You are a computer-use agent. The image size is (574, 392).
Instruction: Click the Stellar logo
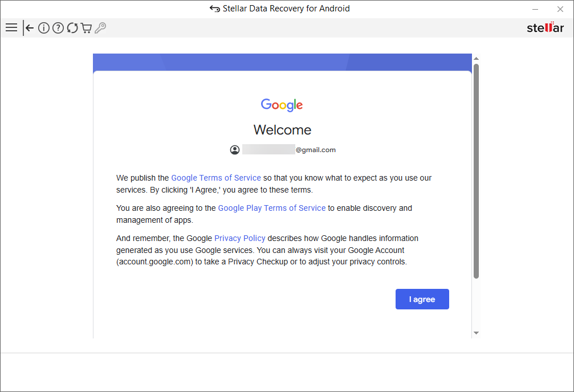click(x=545, y=28)
